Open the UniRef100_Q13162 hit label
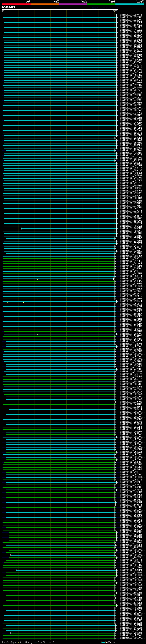Screen dimensions: 146x644 [131, 407]
